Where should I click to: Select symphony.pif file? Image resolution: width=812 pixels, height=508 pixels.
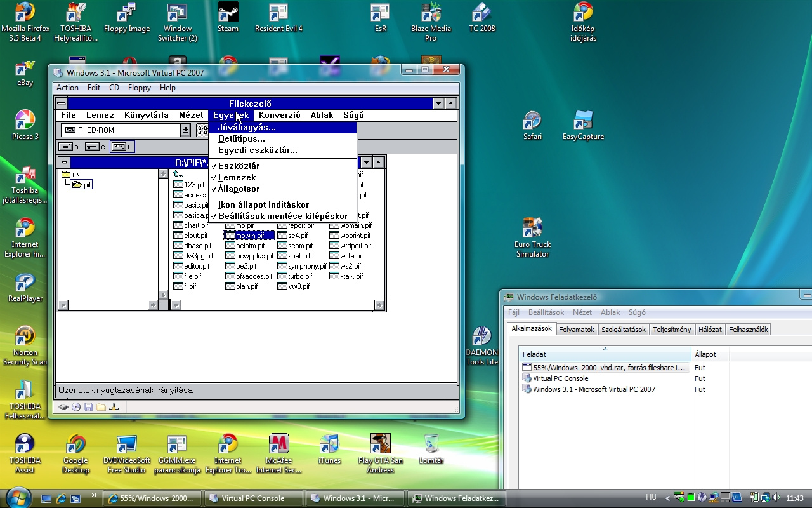pyautogui.click(x=302, y=266)
